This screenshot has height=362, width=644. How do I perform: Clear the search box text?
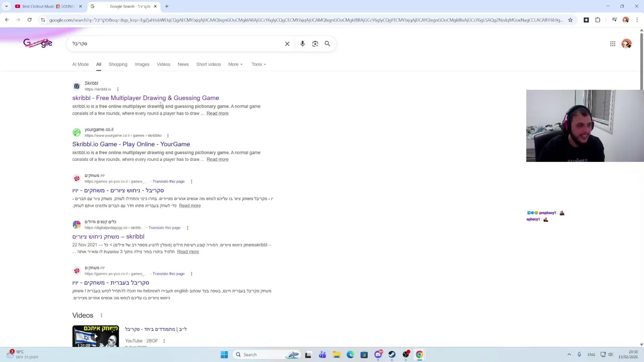point(287,44)
